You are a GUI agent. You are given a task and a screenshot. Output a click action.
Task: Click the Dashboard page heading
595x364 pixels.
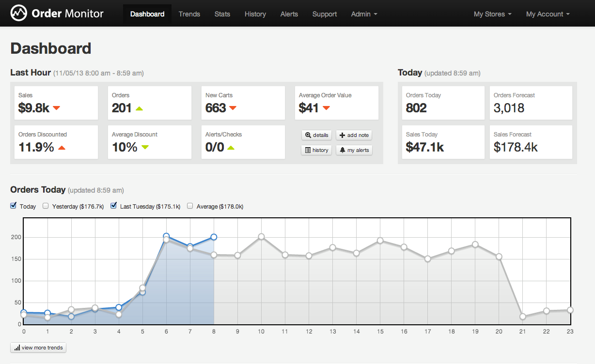coord(51,48)
